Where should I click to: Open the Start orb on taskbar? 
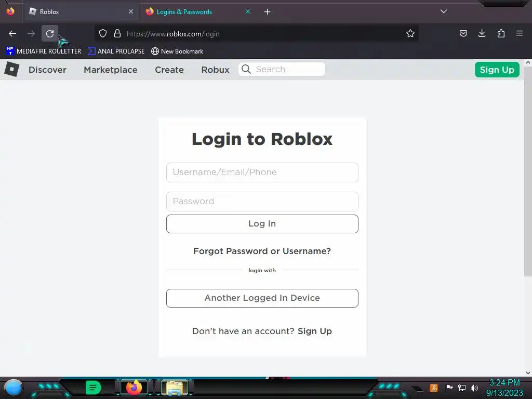coord(14,388)
